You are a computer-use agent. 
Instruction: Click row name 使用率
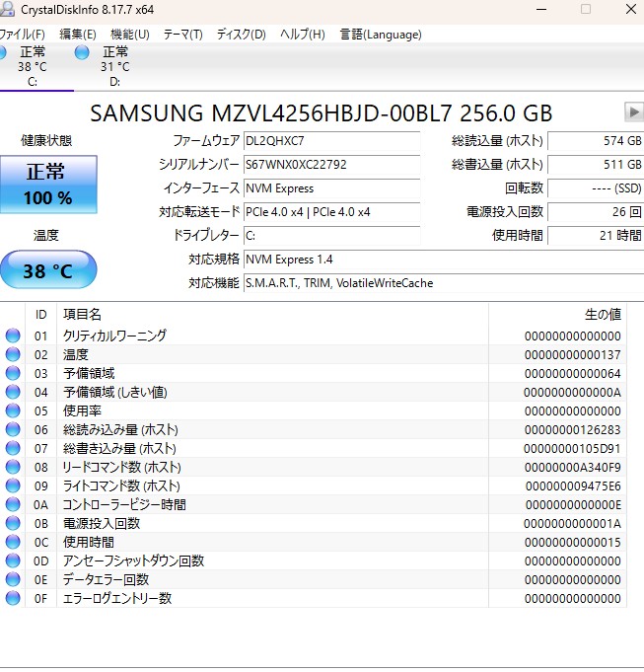82,411
